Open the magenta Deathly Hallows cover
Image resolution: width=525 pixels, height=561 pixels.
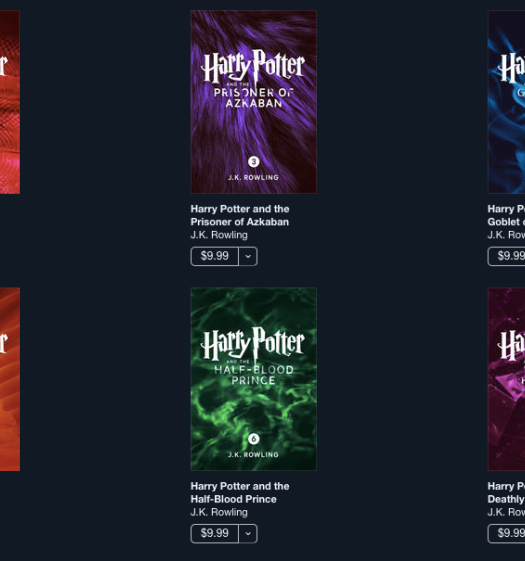[506, 379]
